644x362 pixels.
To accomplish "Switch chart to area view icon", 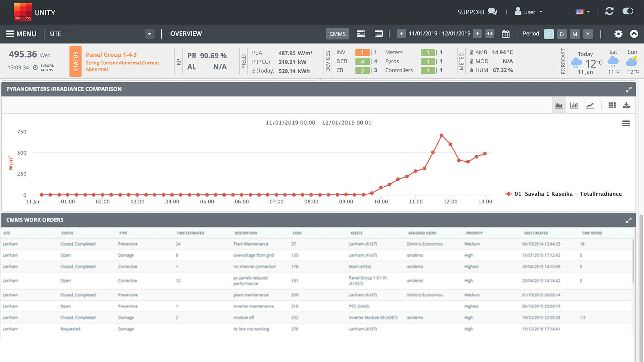I will 559,105.
